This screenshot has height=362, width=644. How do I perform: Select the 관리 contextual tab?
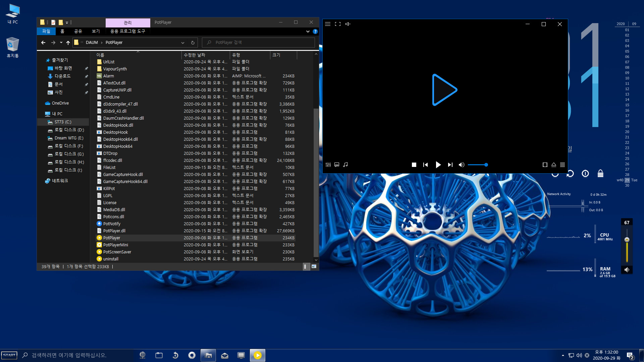[x=128, y=22]
